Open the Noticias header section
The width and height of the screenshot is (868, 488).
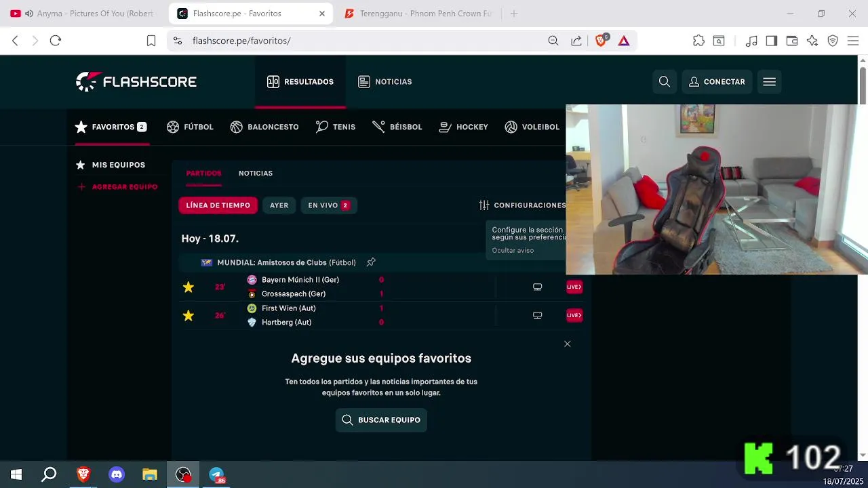[385, 82]
